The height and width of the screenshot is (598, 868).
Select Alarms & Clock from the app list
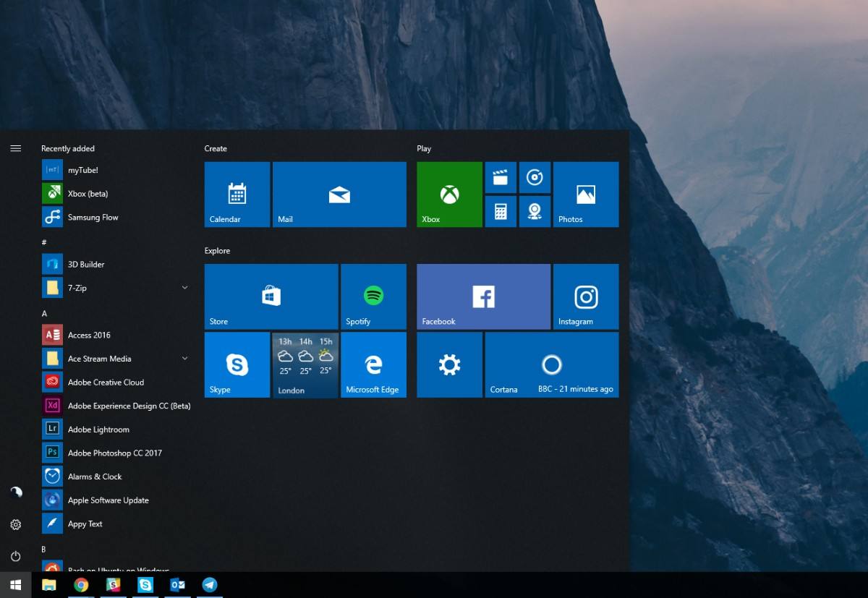[x=95, y=477]
